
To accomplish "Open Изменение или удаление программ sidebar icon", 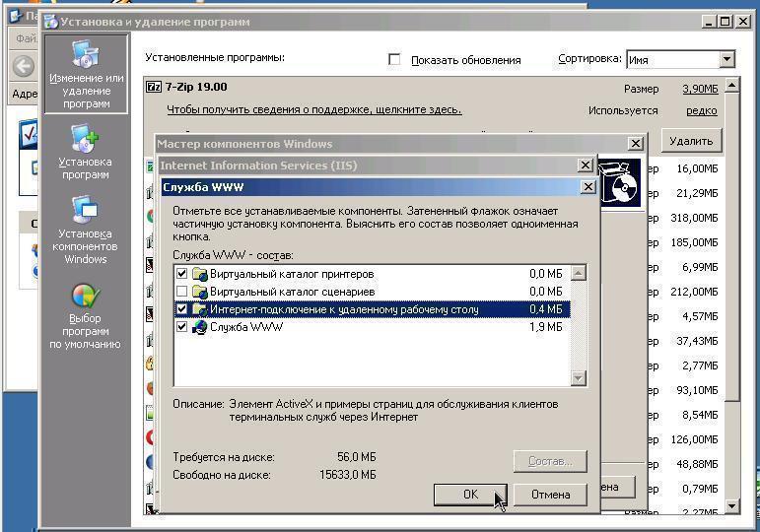I will pyautogui.click(x=86, y=54).
